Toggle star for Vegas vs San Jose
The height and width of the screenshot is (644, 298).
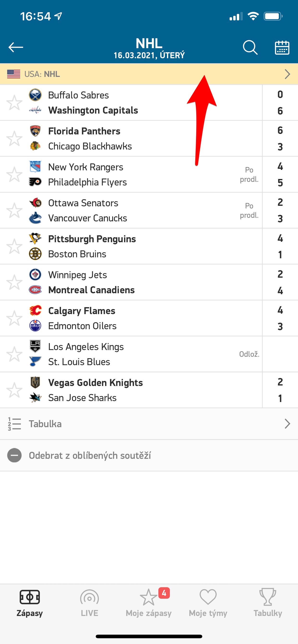point(14,390)
